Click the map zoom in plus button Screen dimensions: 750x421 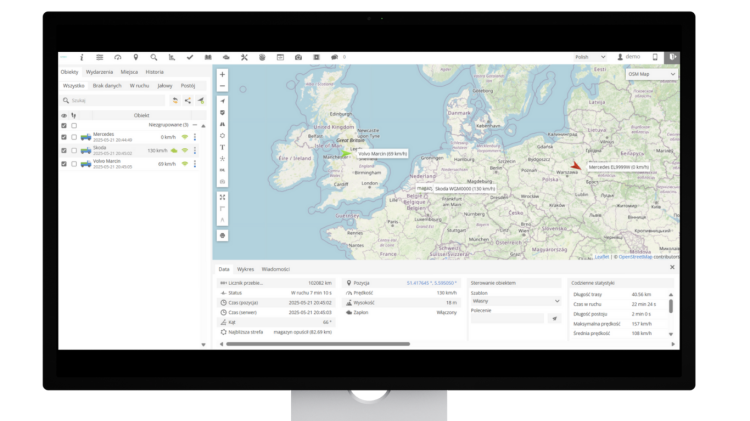[x=222, y=74]
